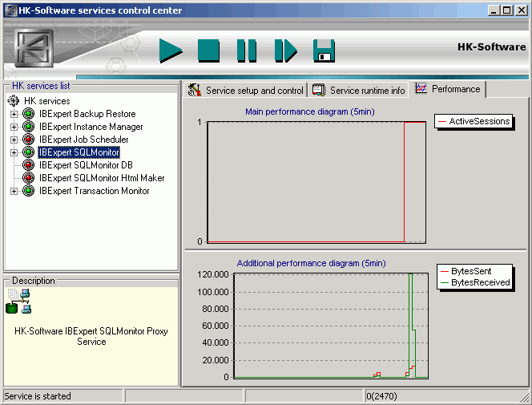Select IBExpert Instance Manager in services list
Image resolution: width=532 pixels, height=405 pixels.
(x=91, y=127)
